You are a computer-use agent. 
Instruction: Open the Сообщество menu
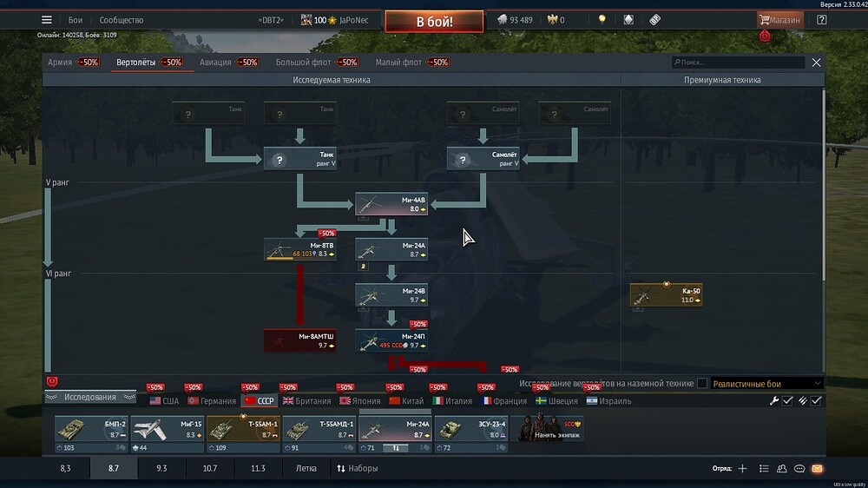tap(122, 20)
